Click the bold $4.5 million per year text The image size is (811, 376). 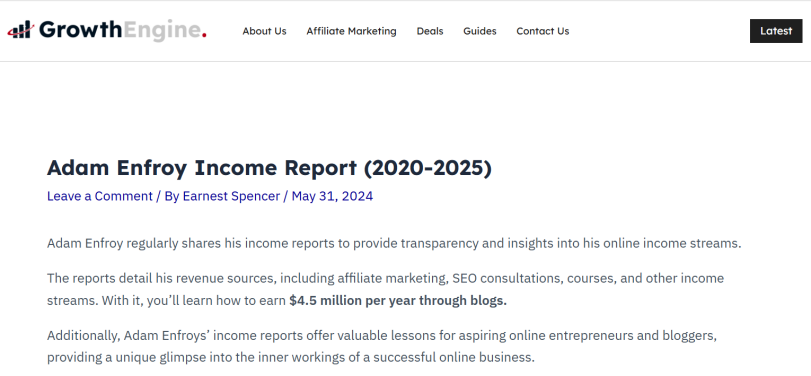tap(398, 301)
